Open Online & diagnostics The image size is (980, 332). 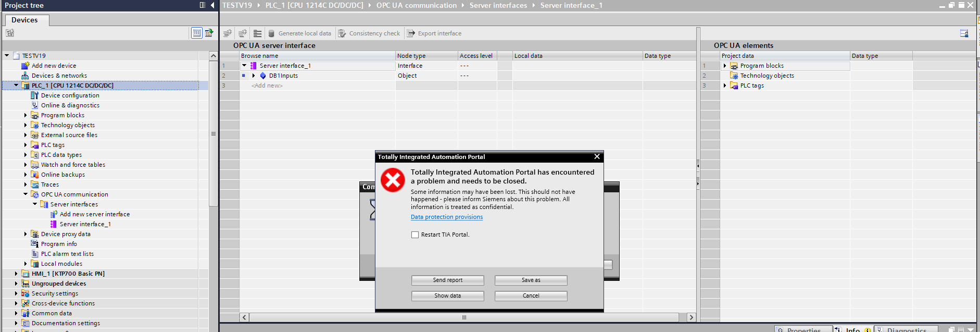tap(70, 105)
